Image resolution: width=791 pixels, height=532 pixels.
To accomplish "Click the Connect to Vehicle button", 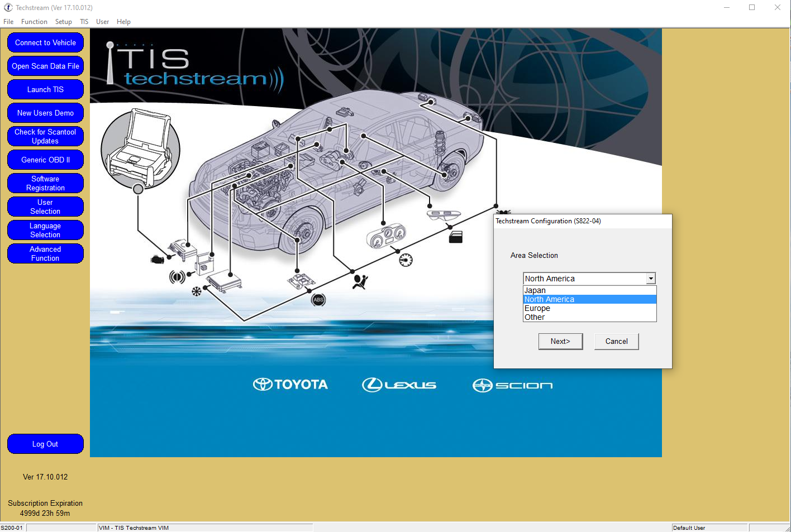I will [45, 42].
